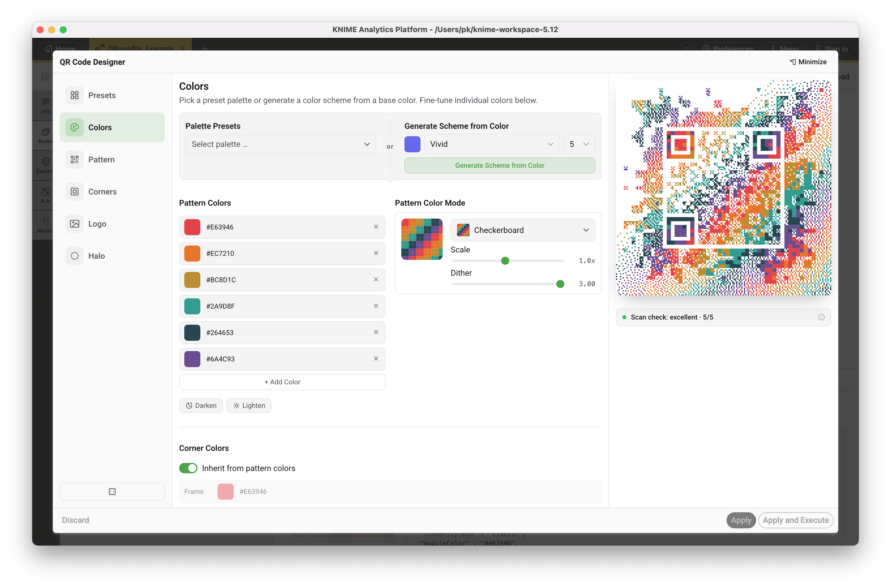The width and height of the screenshot is (891, 588).
Task: Show scan check info
Action: (821, 317)
